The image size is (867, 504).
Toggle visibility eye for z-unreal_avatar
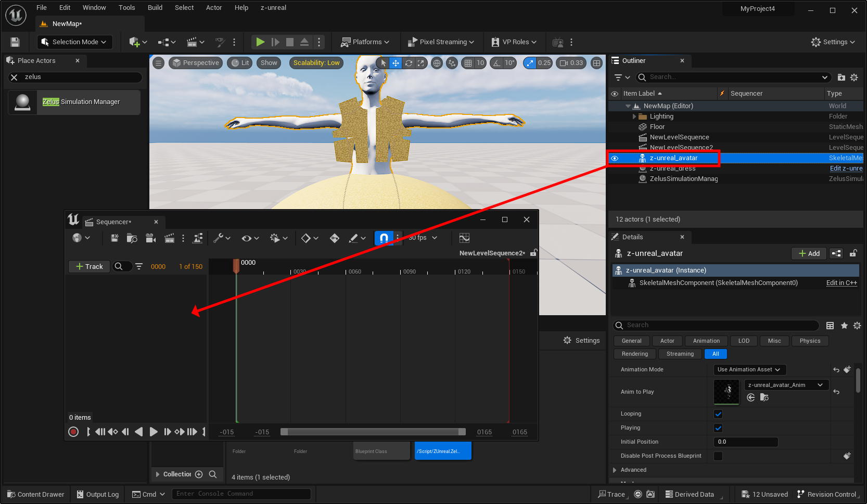615,158
